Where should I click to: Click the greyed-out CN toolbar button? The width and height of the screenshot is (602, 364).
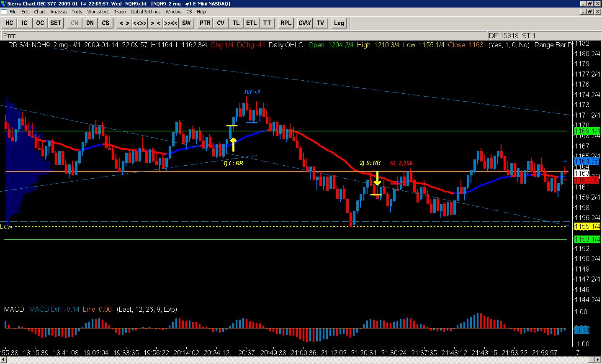coord(75,23)
